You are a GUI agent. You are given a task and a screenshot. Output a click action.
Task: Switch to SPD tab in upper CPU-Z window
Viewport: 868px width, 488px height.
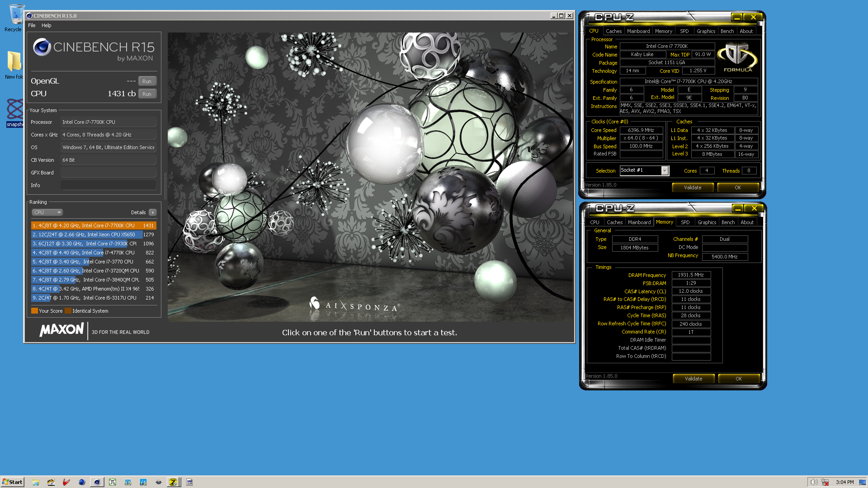684,31
